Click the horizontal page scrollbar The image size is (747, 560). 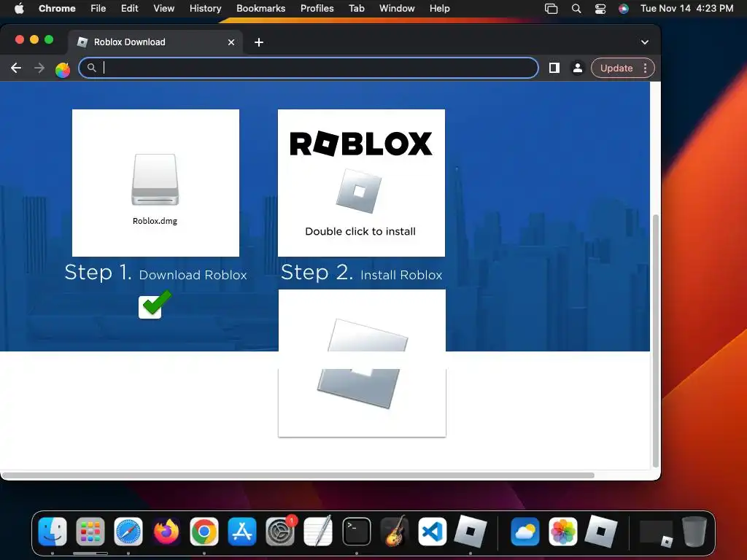(x=298, y=475)
